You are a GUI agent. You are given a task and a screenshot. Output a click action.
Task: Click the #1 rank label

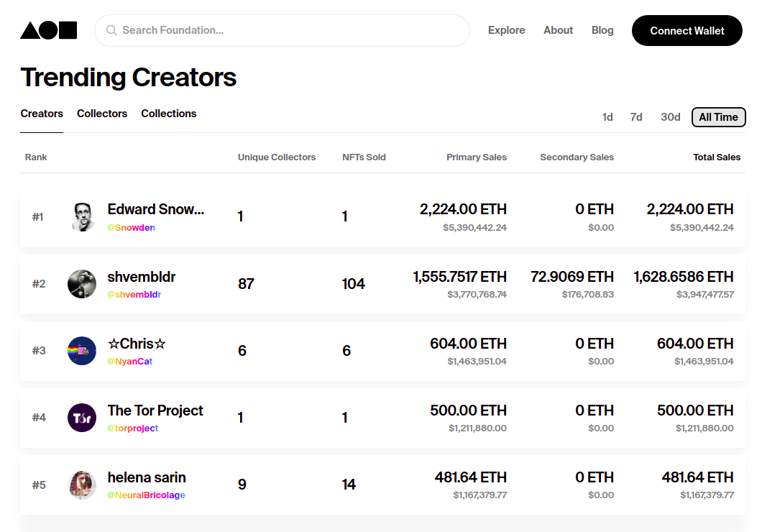click(x=38, y=216)
